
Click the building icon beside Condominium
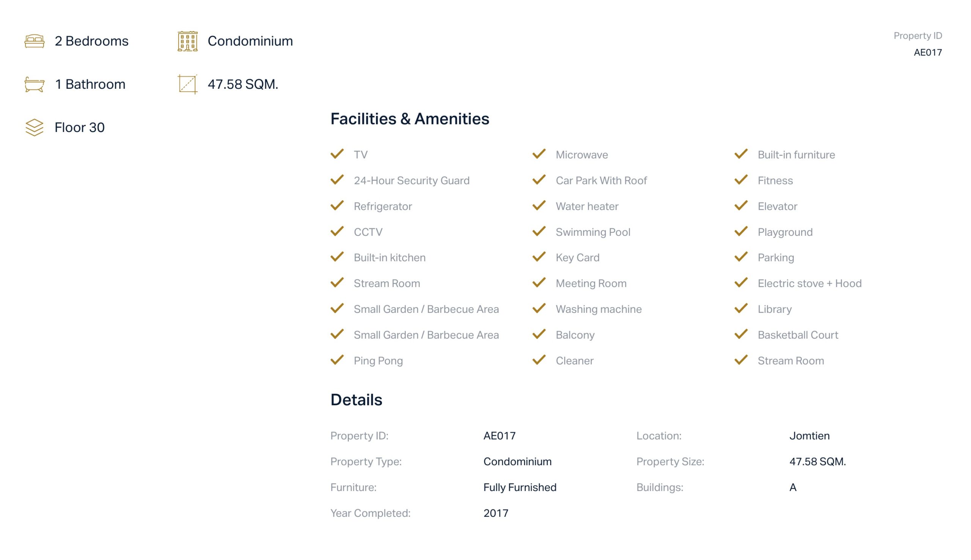(x=187, y=41)
